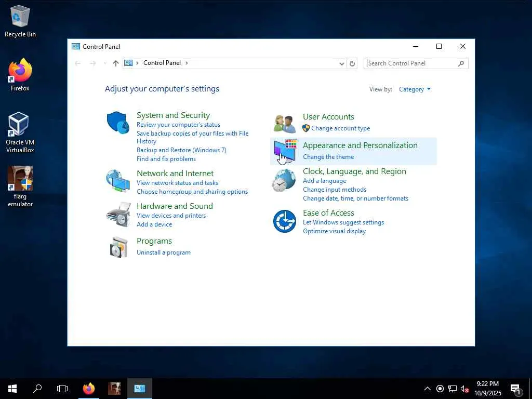
Task: Select the Firefox desktop shortcut
Action: (20, 75)
